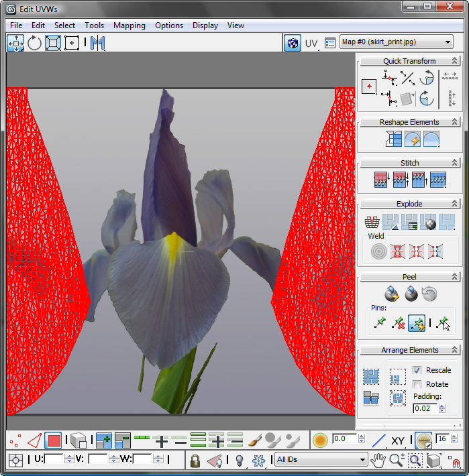Open the UV coordinate flyout
This screenshot has height=476, width=469.
(311, 44)
